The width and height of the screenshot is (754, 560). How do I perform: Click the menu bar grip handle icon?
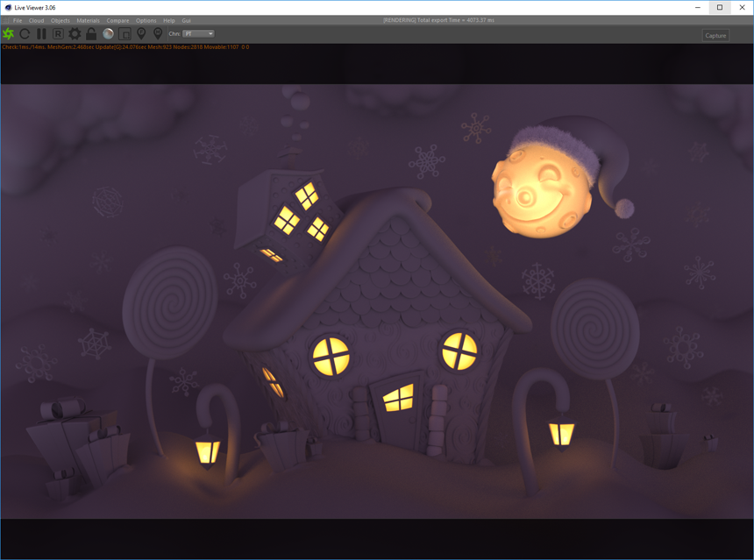6,21
